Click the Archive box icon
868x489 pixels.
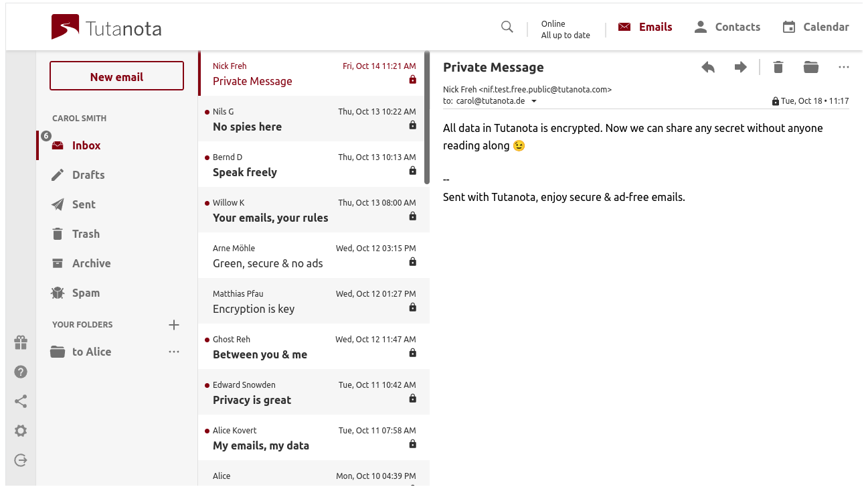point(58,263)
